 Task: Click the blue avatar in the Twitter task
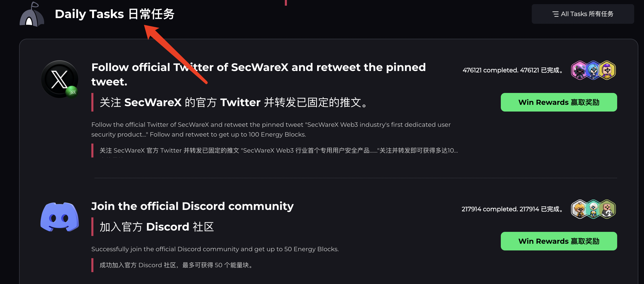point(593,70)
